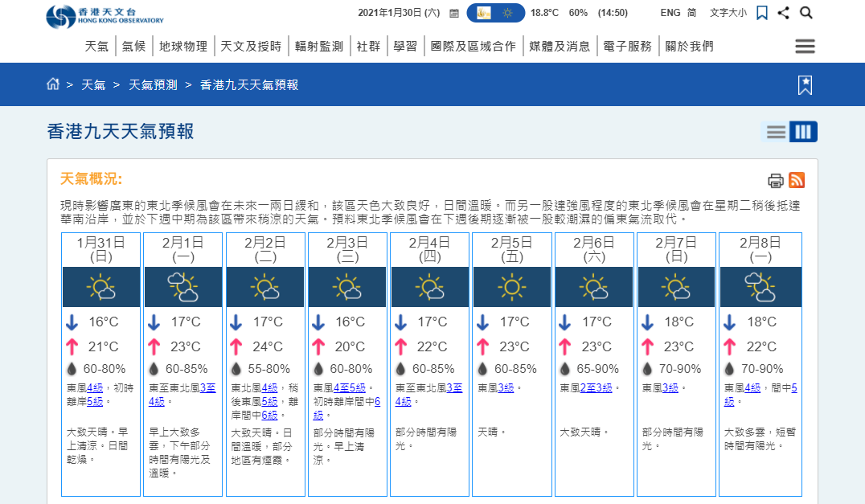This screenshot has width=865, height=504.
Task: Switch language to ENG
Action: 670,13
